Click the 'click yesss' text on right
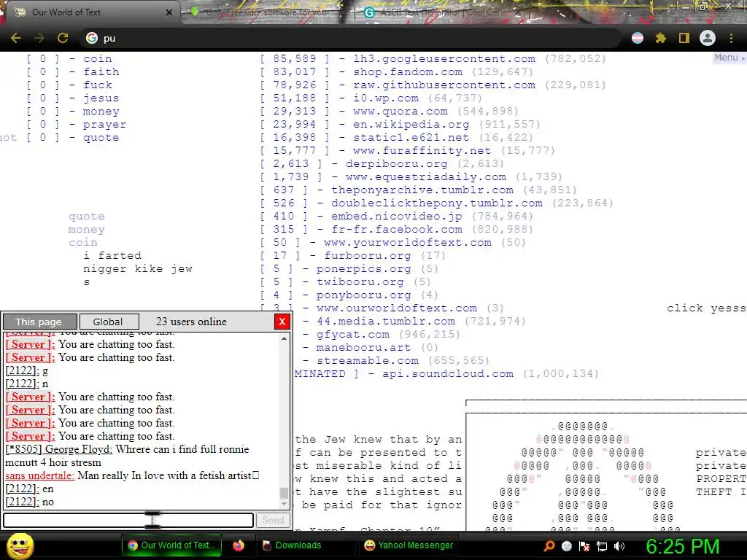The image size is (747, 560). pos(706,308)
